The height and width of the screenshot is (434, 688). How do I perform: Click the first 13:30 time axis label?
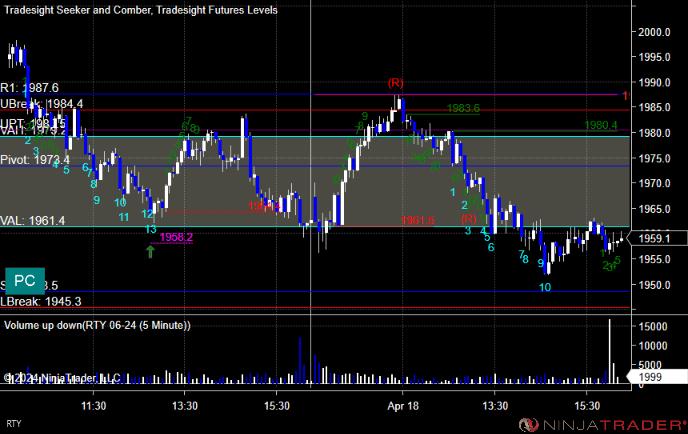click(x=185, y=406)
